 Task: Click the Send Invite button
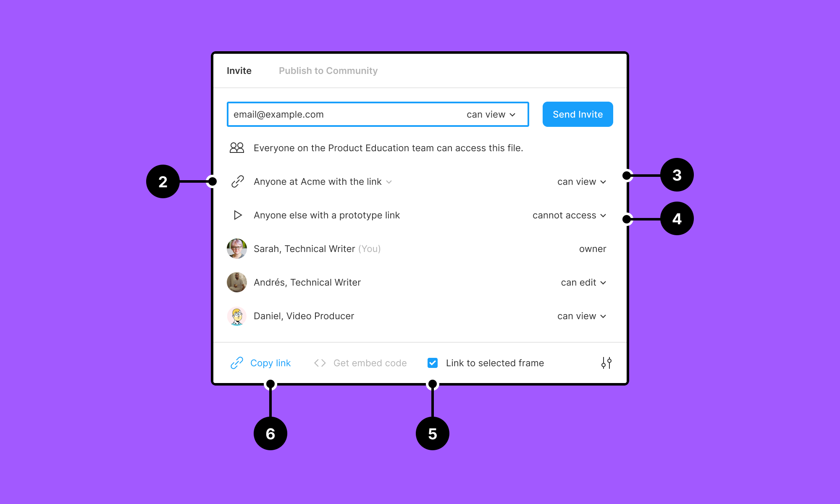click(x=577, y=114)
